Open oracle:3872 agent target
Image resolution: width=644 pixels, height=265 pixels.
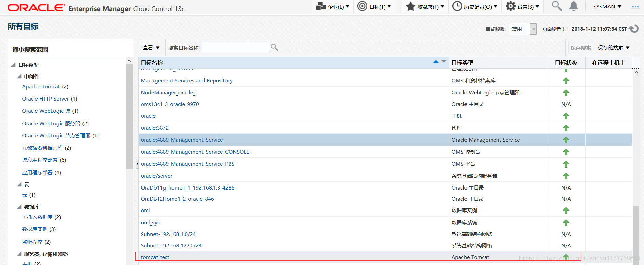click(x=154, y=128)
